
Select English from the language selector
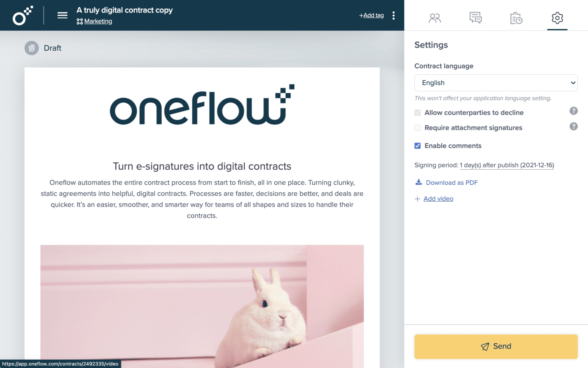[x=496, y=83]
